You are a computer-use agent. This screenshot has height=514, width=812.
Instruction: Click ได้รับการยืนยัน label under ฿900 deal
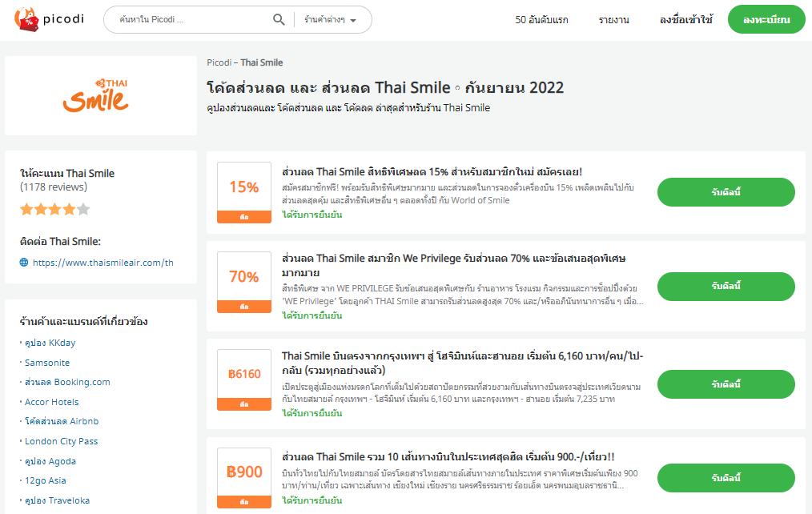[312, 500]
